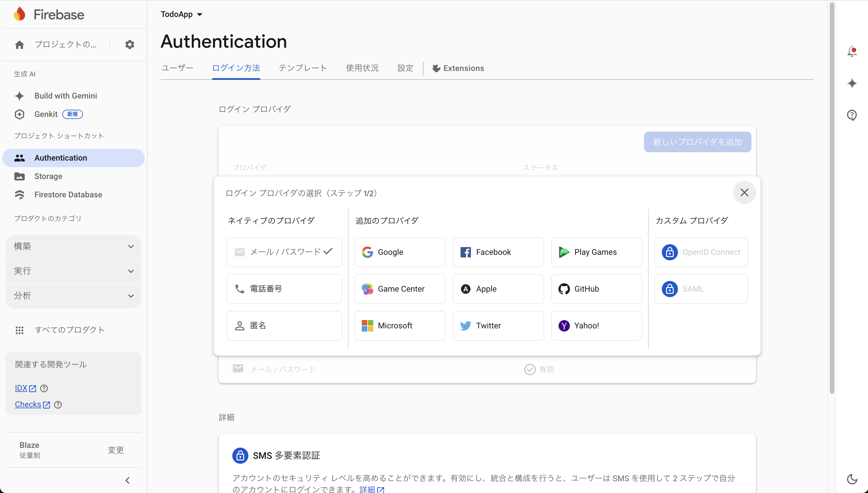This screenshot has width=868, height=493.
Task: Open notifications bell icon
Action: [852, 51]
